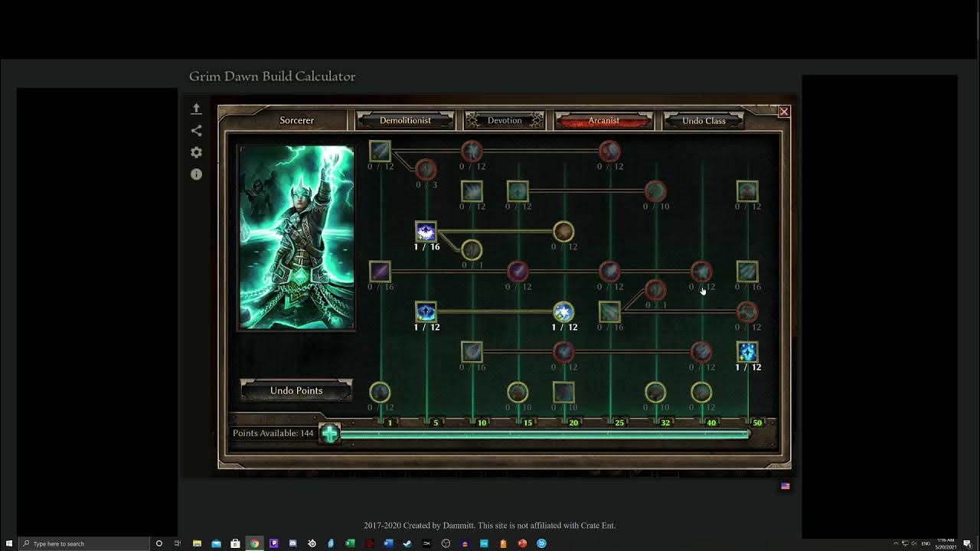
Task: Open the Devotion tab
Action: click(x=505, y=120)
